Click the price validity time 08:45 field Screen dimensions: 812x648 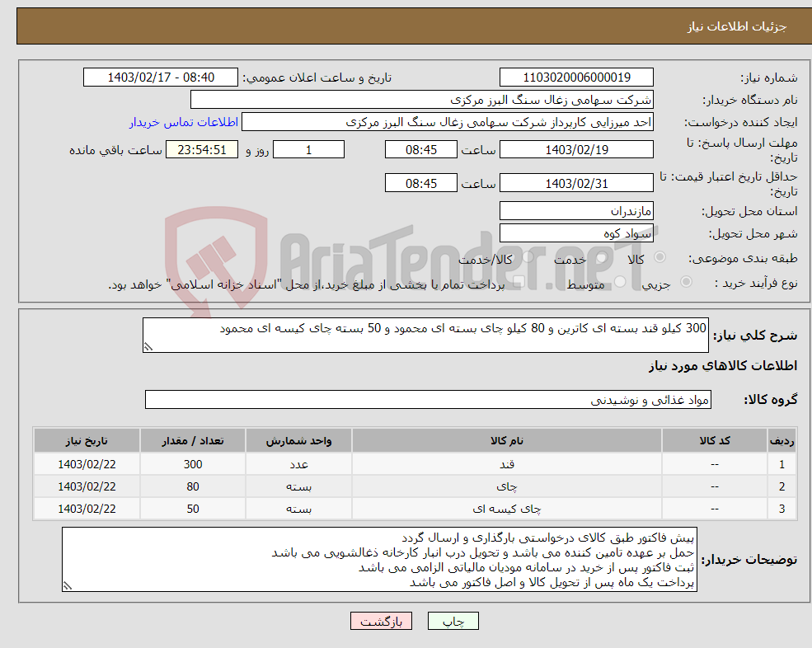pos(421,183)
